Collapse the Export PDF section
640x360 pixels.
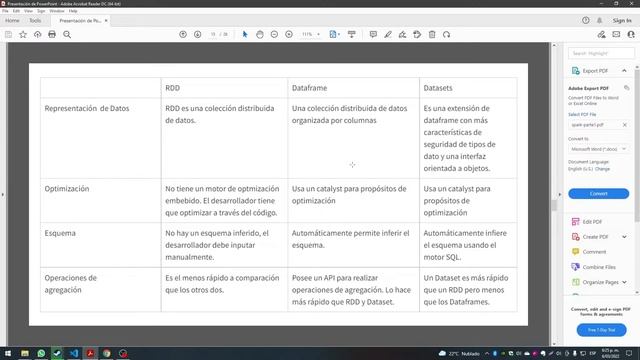coord(624,71)
